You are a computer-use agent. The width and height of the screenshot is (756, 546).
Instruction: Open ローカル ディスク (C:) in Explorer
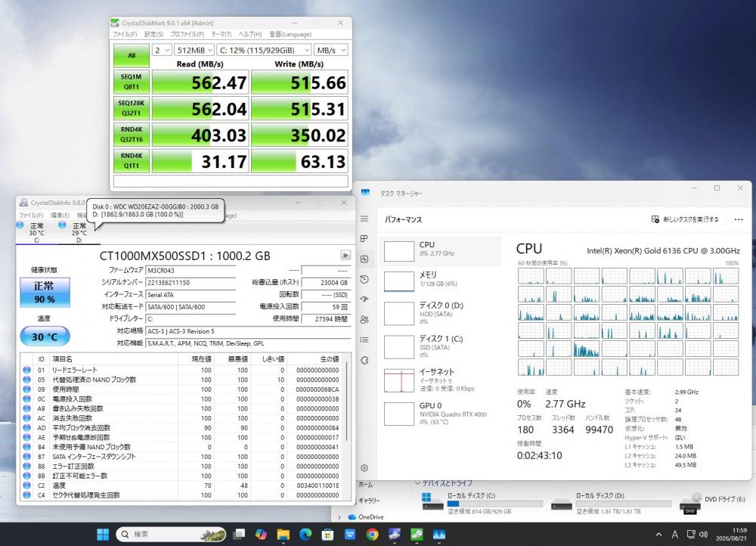click(x=482, y=503)
